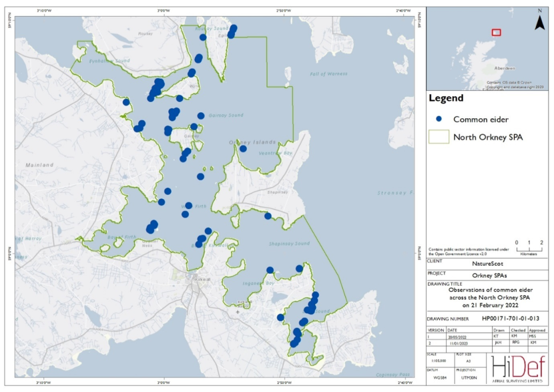554x392 pixels.
Task: Click drawing number HP00171-701-01-013
Action: (511, 319)
